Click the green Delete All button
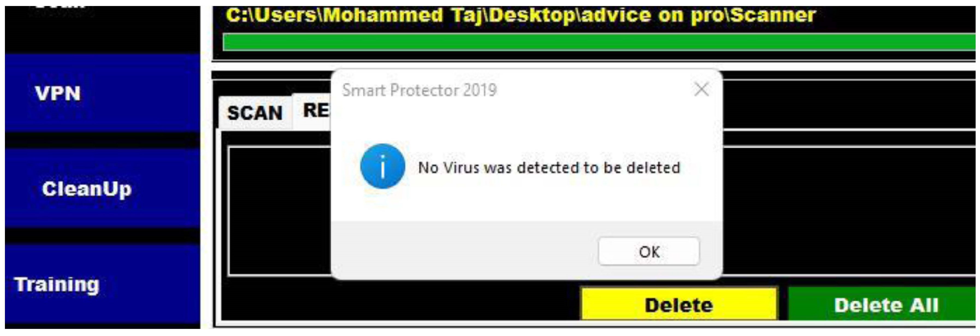Screen dimensions: 980x336 click(x=882, y=305)
